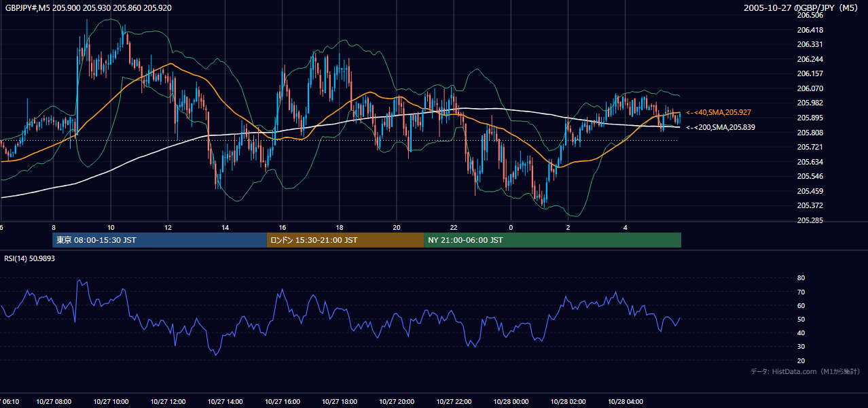Open the HistData.com data source credit

pyautogui.click(x=806, y=371)
